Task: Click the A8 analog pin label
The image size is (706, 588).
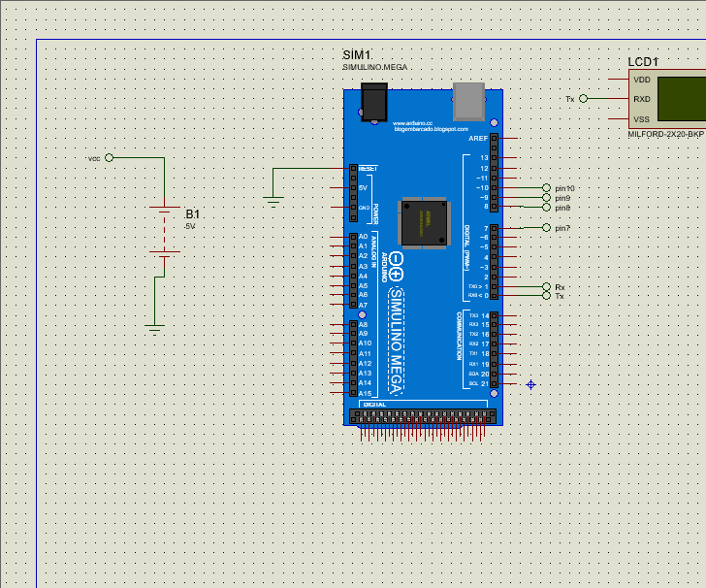Action: [x=363, y=324]
